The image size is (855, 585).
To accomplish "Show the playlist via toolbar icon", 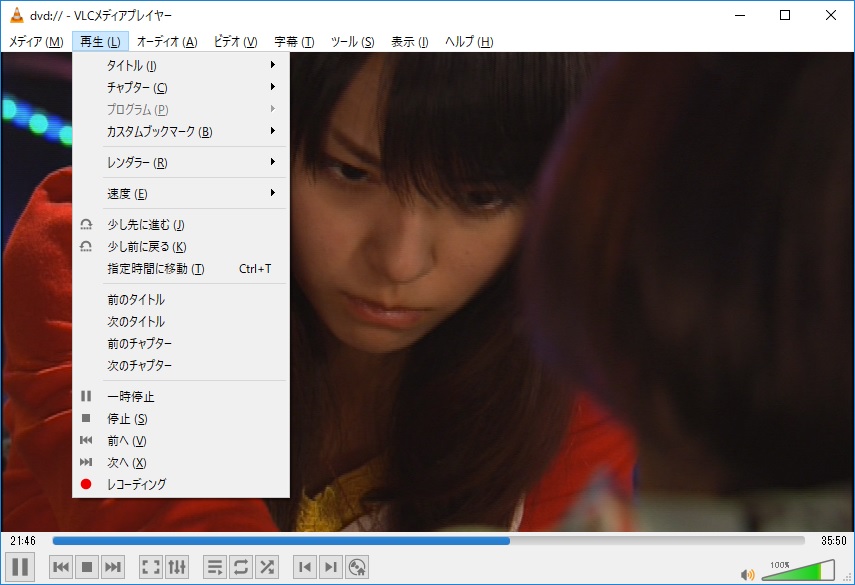I will (215, 567).
